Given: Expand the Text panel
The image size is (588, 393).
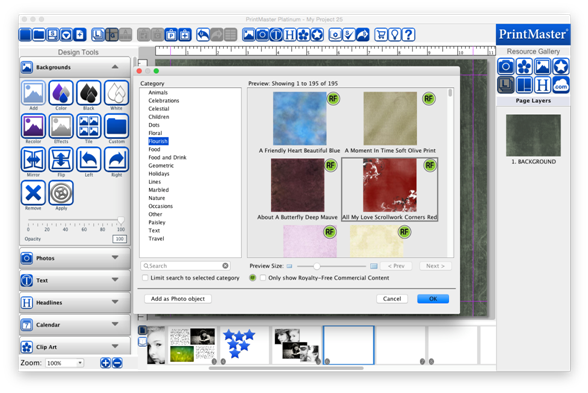Looking at the screenshot, I should pos(115,280).
